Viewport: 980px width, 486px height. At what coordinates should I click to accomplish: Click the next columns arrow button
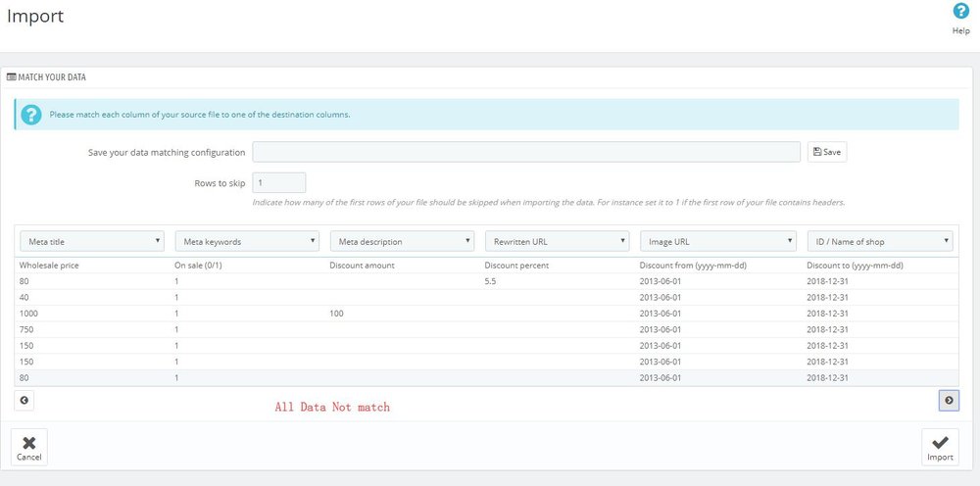pos(949,401)
